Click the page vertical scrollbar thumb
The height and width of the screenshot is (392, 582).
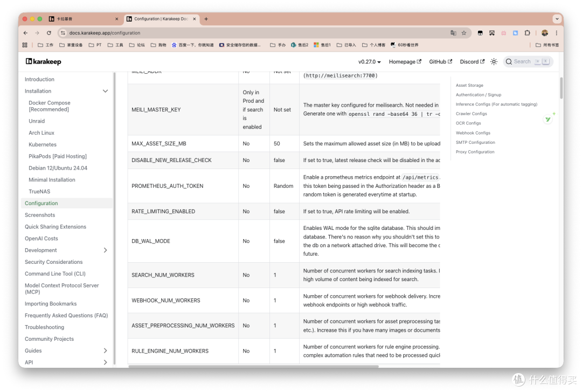coord(561,88)
